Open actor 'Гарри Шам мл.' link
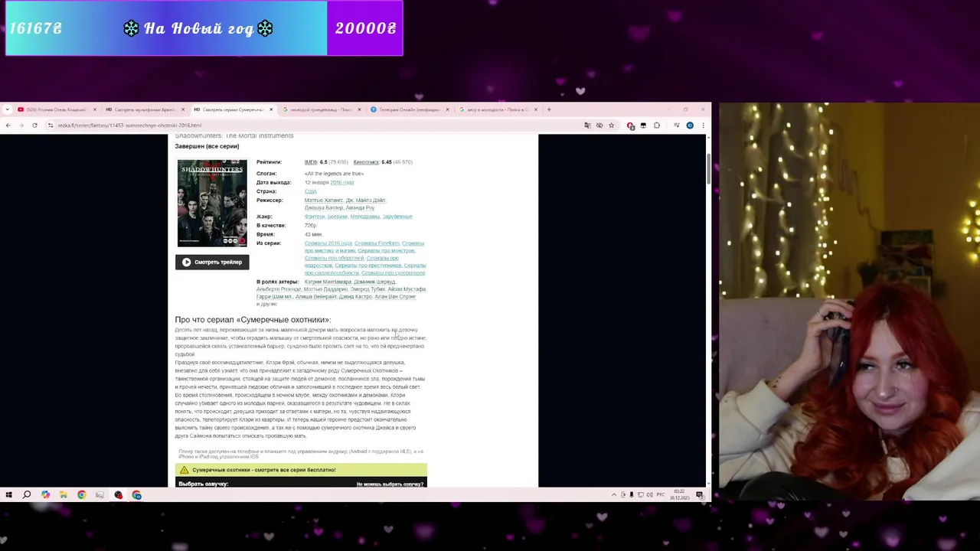This screenshot has width=980, height=551. (274, 297)
